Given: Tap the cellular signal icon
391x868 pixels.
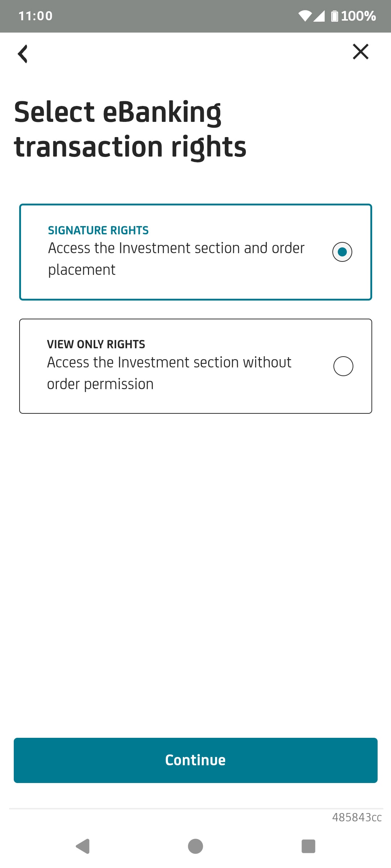Looking at the screenshot, I should (319, 16).
